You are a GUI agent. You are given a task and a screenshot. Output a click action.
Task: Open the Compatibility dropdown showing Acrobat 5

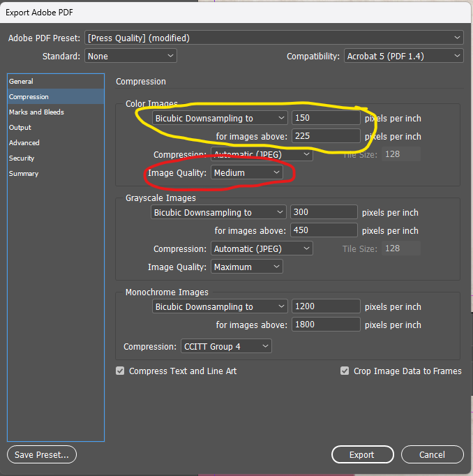pyautogui.click(x=404, y=56)
